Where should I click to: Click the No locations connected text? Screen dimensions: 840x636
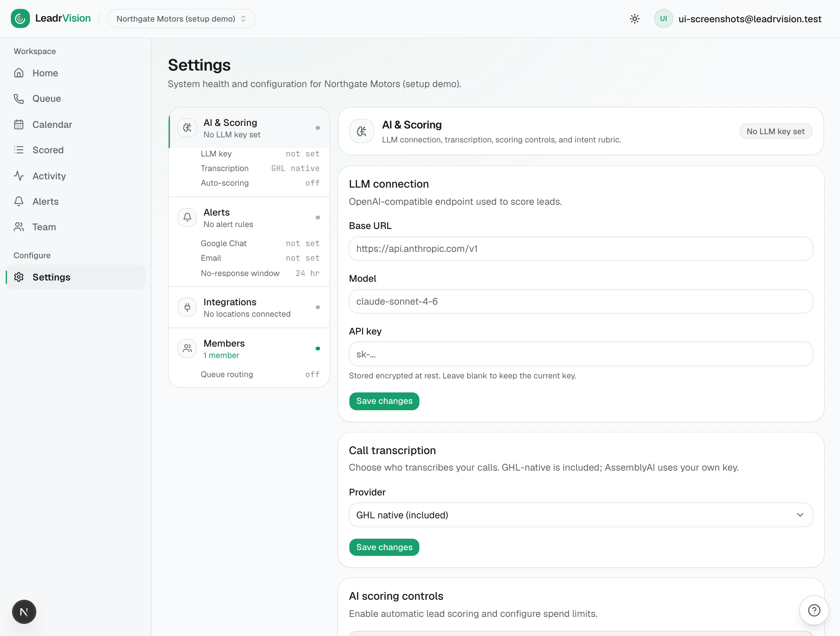click(247, 314)
